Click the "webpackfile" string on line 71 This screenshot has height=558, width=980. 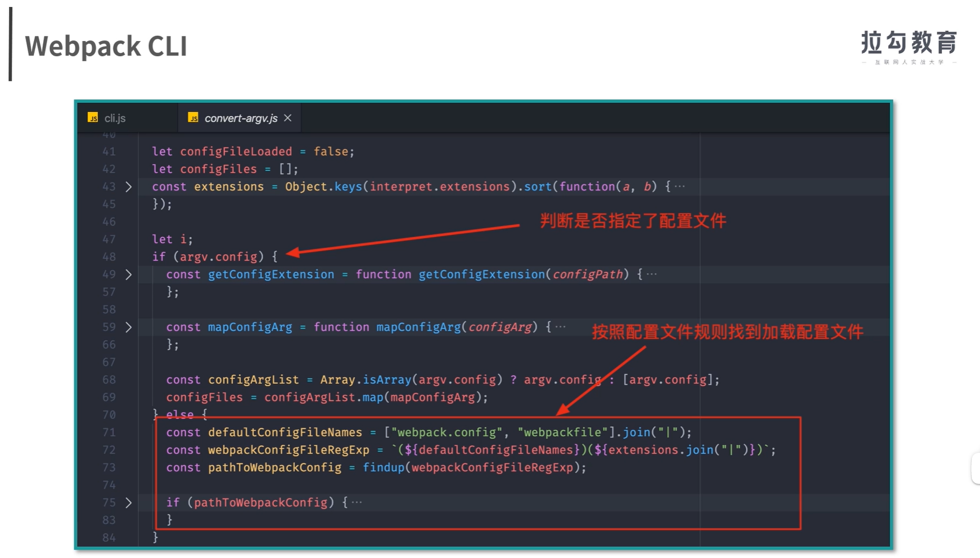(563, 432)
